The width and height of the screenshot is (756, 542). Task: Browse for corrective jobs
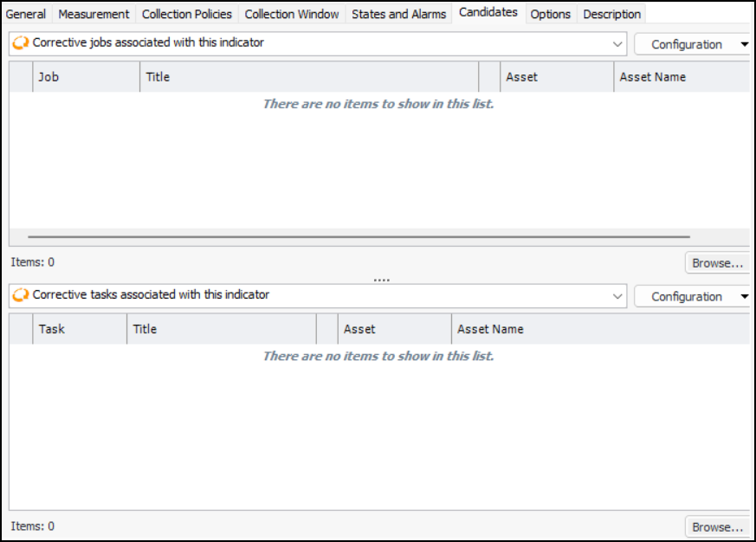point(717,263)
